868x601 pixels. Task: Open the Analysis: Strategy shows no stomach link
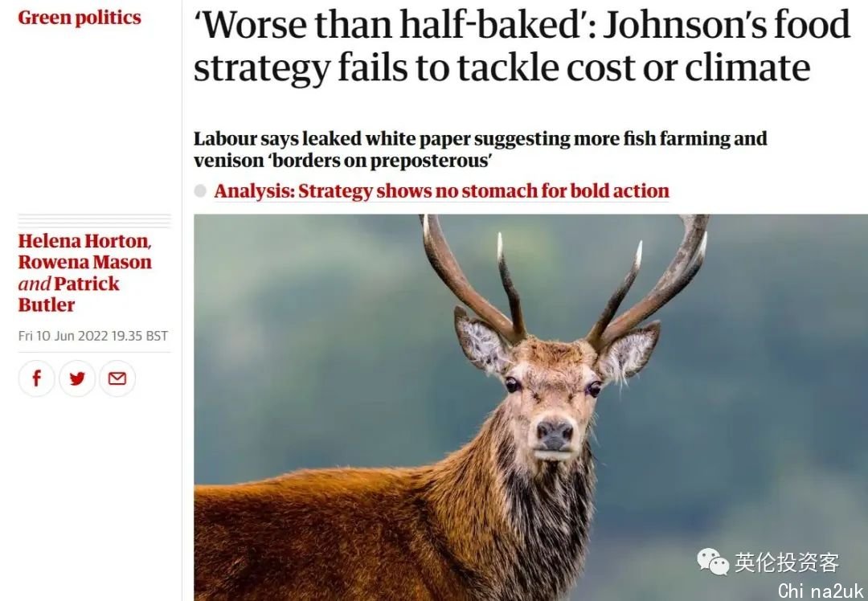[x=442, y=191]
